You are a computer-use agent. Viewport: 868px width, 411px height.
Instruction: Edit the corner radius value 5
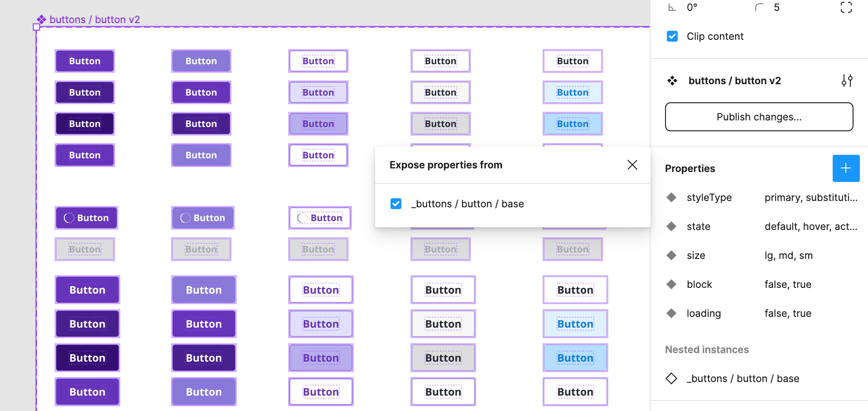[776, 7]
